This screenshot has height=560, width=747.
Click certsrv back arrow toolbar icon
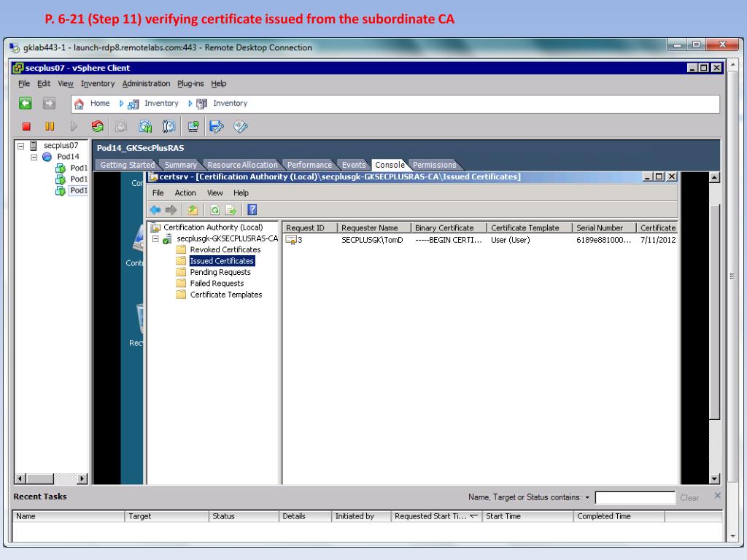pos(155,209)
